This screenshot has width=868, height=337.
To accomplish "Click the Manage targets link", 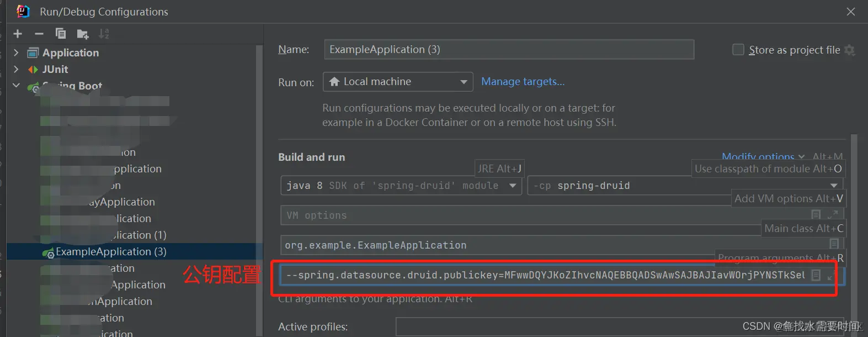I will 523,82.
